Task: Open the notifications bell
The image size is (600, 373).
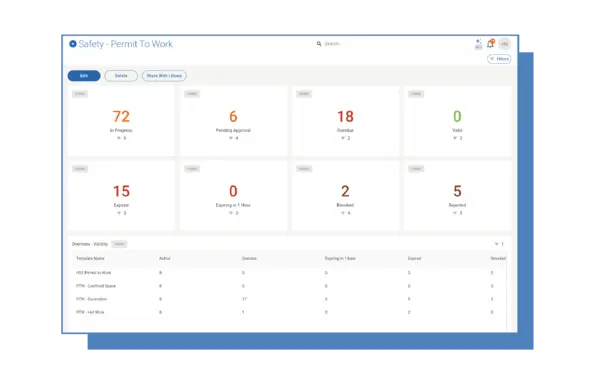Action: pyautogui.click(x=490, y=44)
